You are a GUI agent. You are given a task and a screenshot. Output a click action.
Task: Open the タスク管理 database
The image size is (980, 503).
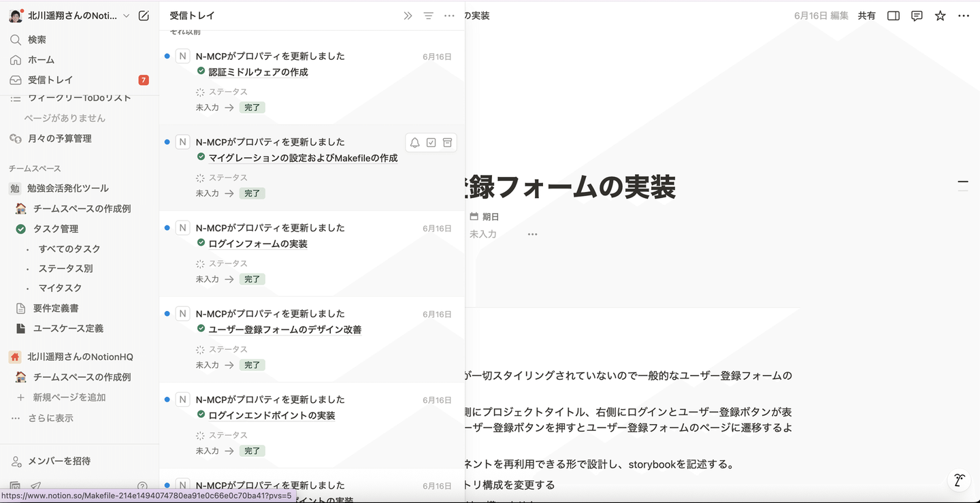click(x=56, y=229)
